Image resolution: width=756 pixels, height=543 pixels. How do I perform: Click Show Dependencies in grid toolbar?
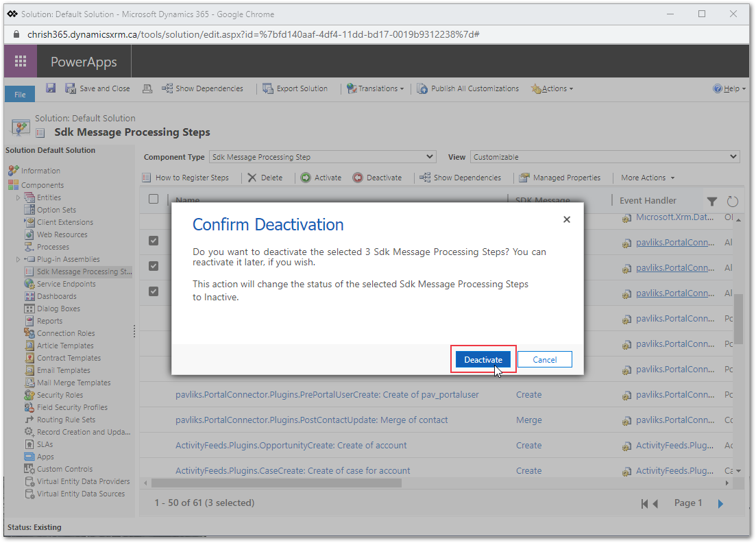pos(461,178)
